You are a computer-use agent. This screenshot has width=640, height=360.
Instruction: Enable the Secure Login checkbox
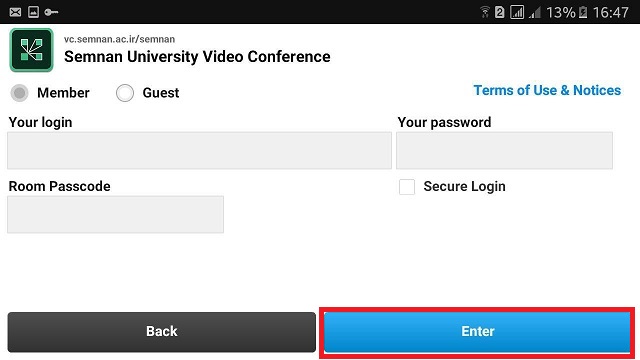click(407, 187)
